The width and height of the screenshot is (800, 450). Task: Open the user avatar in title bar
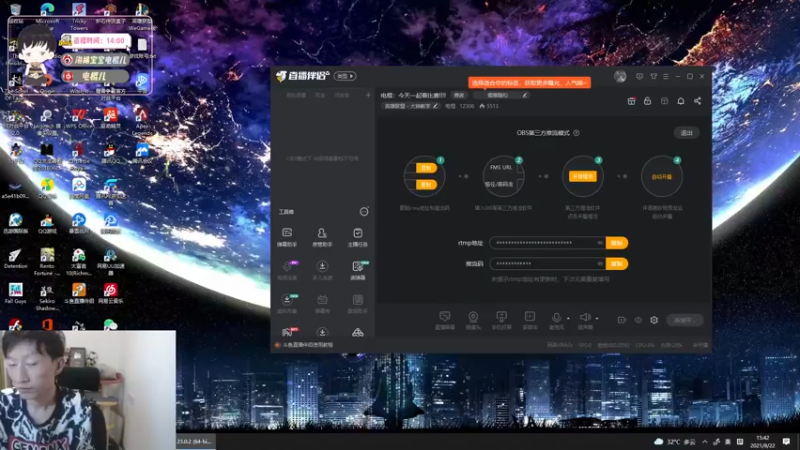(x=620, y=77)
